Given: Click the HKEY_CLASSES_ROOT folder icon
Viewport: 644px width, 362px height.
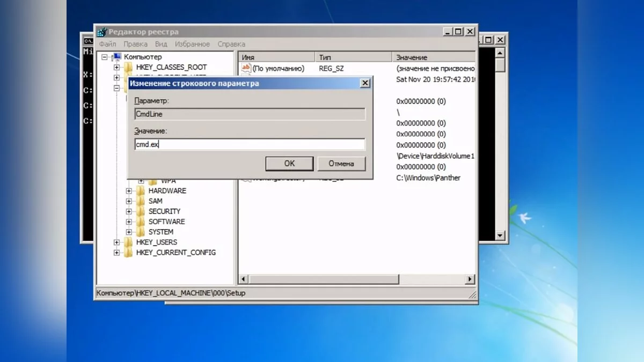Looking at the screenshot, I should [128, 68].
